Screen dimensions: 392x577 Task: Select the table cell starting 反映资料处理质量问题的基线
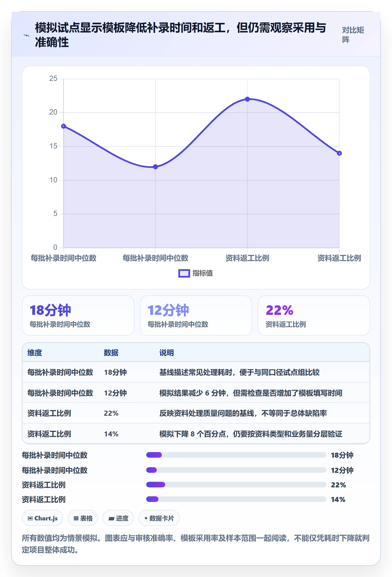pos(243,413)
